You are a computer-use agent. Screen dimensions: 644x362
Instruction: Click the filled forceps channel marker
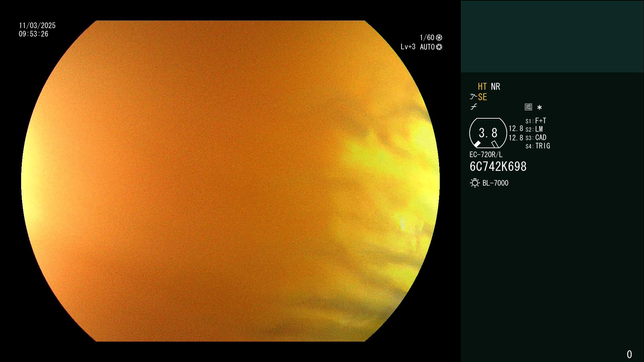[477, 144]
